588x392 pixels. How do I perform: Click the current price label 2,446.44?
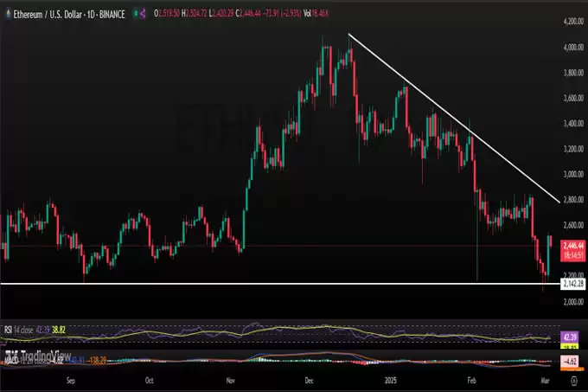(x=573, y=246)
